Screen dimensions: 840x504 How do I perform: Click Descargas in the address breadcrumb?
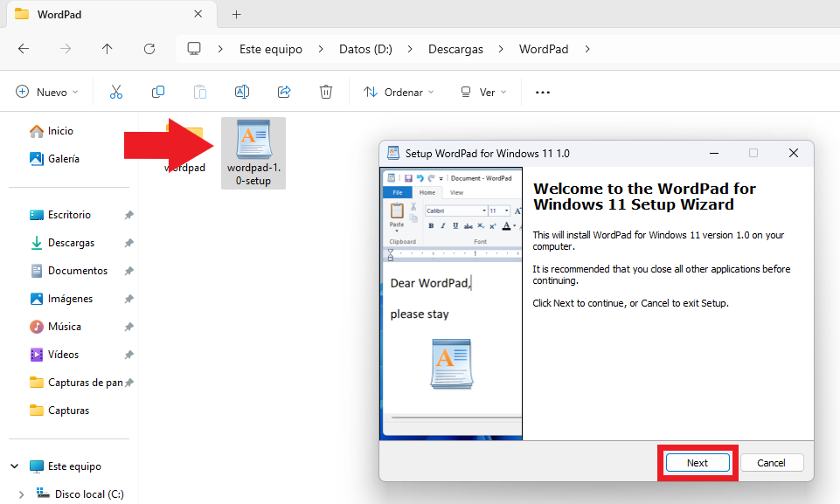[x=455, y=49]
